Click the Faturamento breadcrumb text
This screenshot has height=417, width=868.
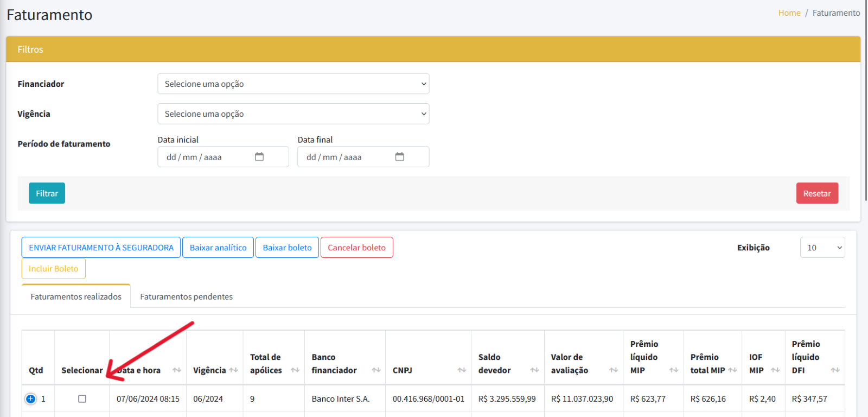click(x=836, y=13)
